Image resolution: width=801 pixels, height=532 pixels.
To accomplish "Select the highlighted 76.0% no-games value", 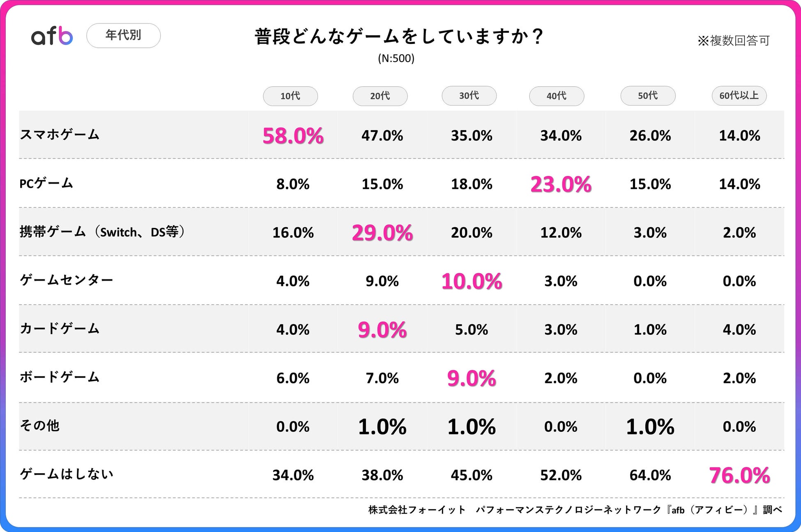I will [x=739, y=475].
